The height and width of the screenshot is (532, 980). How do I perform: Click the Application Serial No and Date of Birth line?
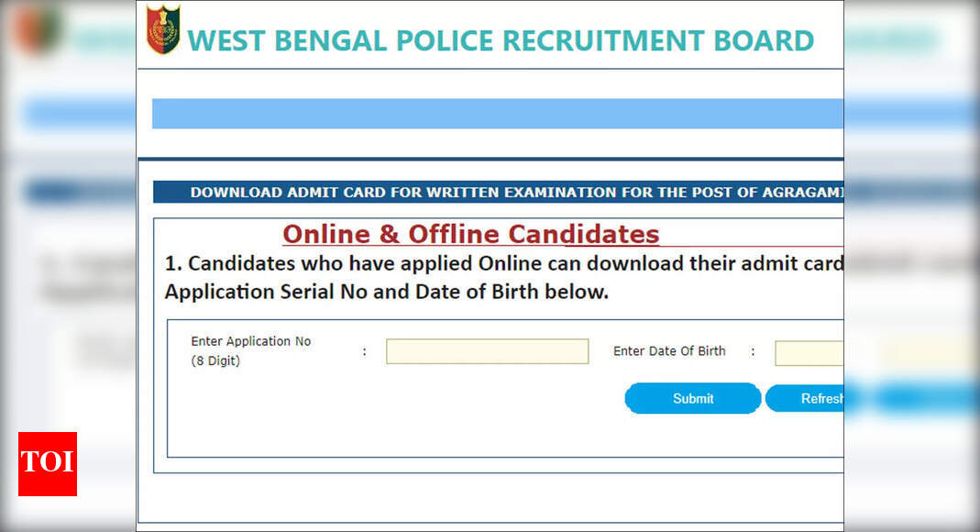click(386, 292)
